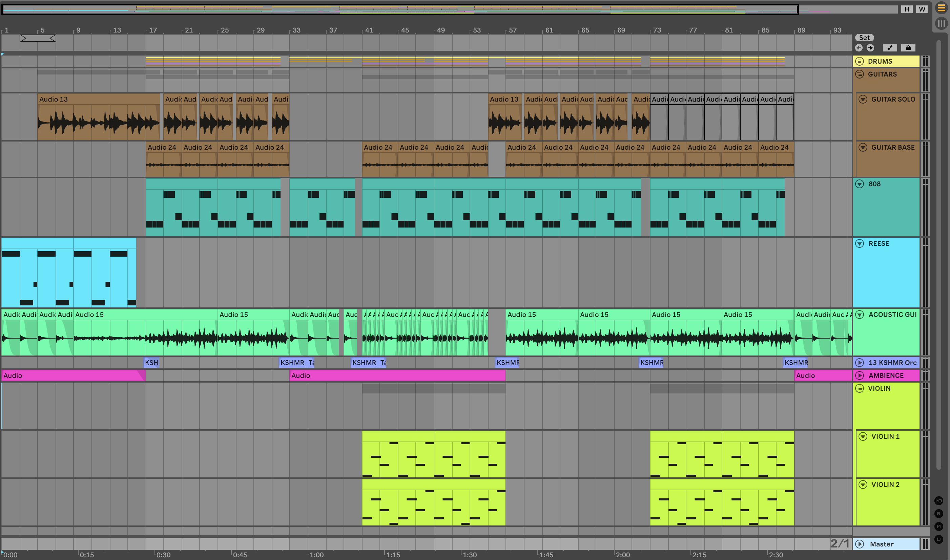Toggle automation mode button
Viewport: 950px width, 560px height.
[890, 47]
